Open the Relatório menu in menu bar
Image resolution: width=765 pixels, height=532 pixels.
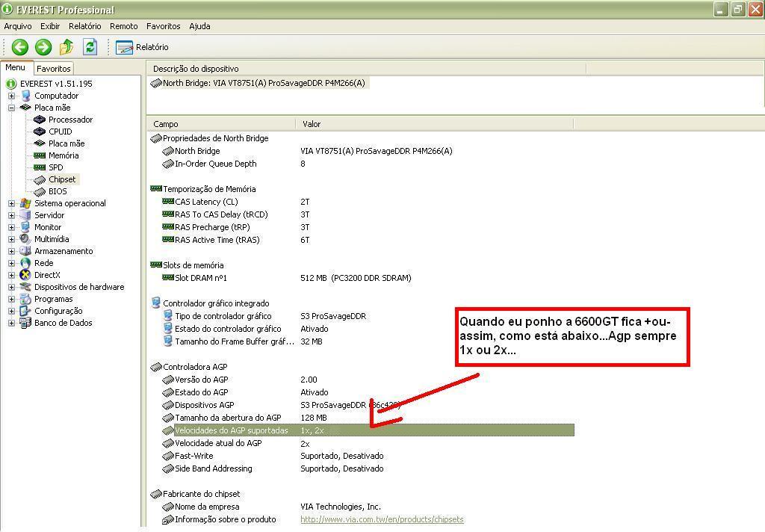[x=85, y=26]
